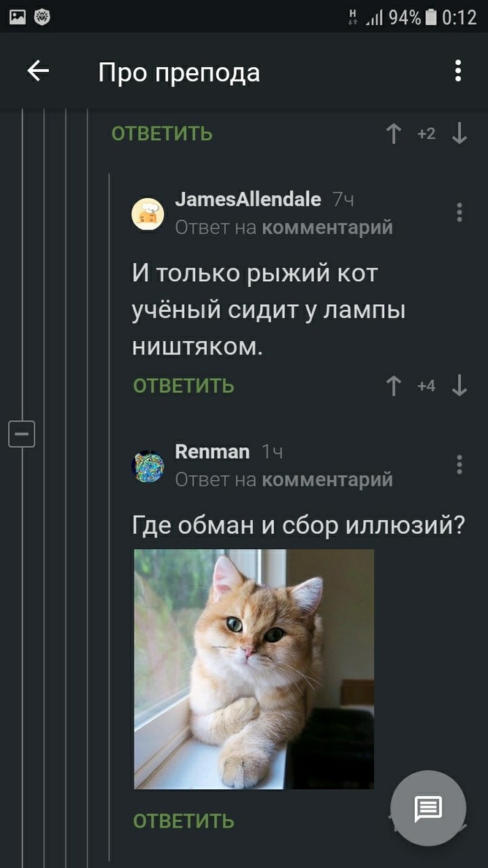This screenshot has width=488, height=868.
Task: Open JamesAllendale's avatar
Action: tap(148, 214)
